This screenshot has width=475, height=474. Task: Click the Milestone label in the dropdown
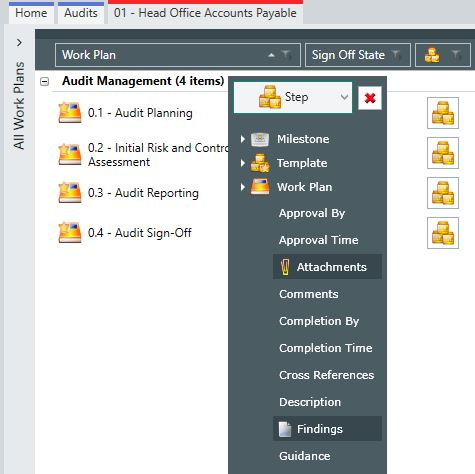(303, 139)
